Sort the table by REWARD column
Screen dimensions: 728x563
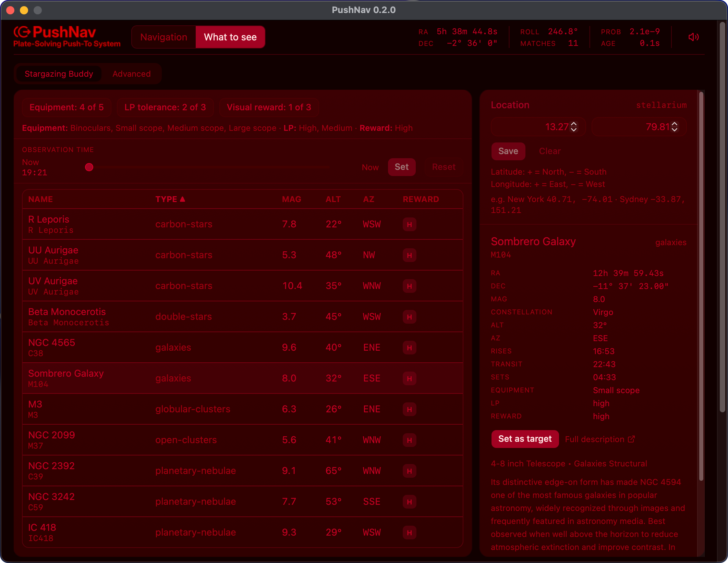421,199
